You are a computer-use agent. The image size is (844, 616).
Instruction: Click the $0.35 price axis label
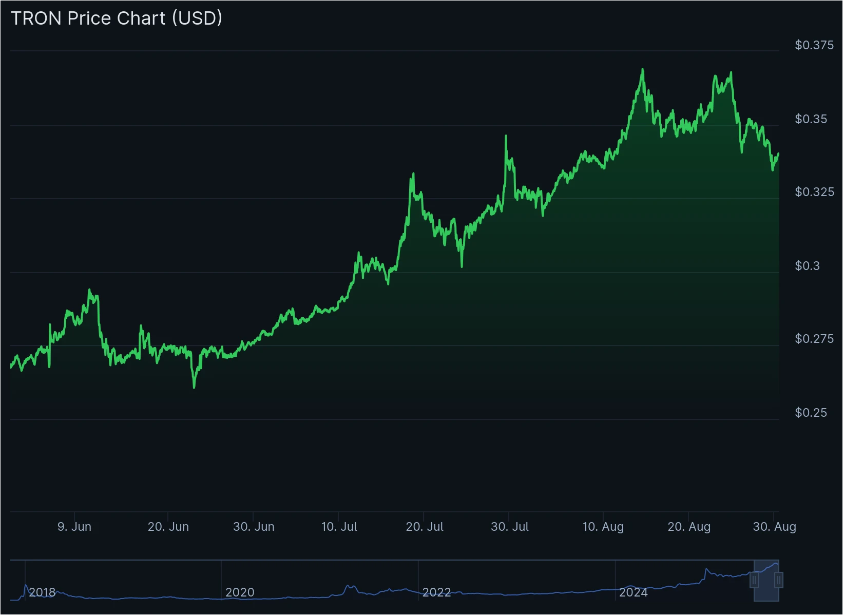pyautogui.click(x=811, y=119)
